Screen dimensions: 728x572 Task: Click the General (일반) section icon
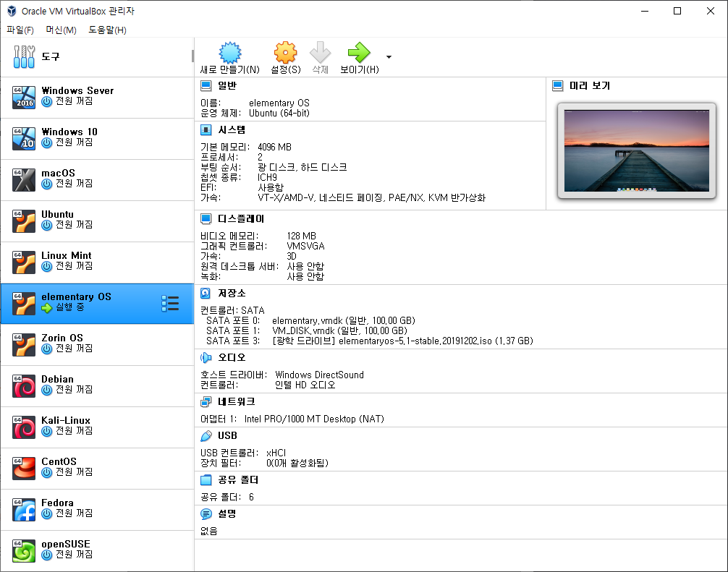pyautogui.click(x=206, y=86)
